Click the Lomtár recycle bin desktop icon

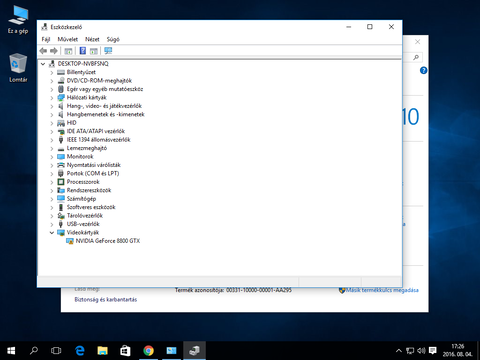tap(18, 68)
